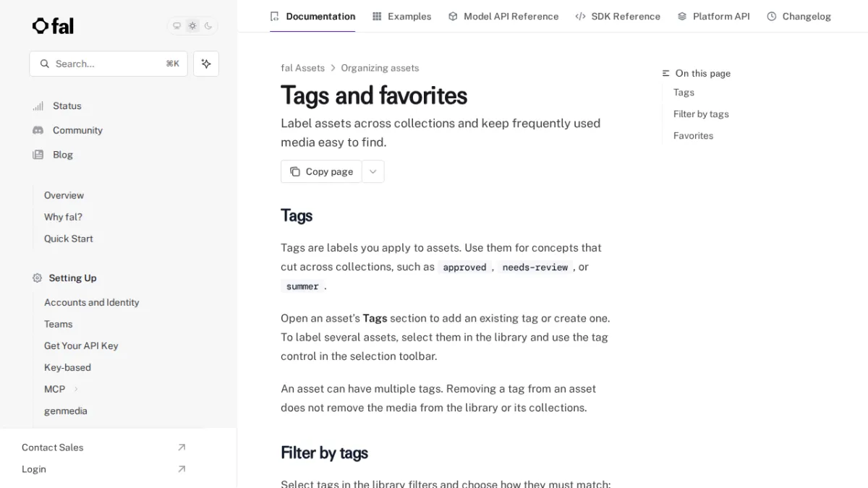Open the Blog link
868x488 pixels.
pyautogui.click(x=63, y=155)
